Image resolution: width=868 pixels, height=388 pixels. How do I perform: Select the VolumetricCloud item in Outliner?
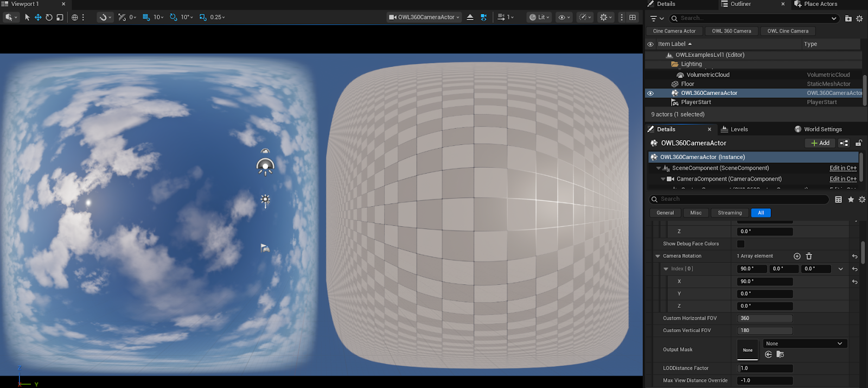tap(707, 75)
